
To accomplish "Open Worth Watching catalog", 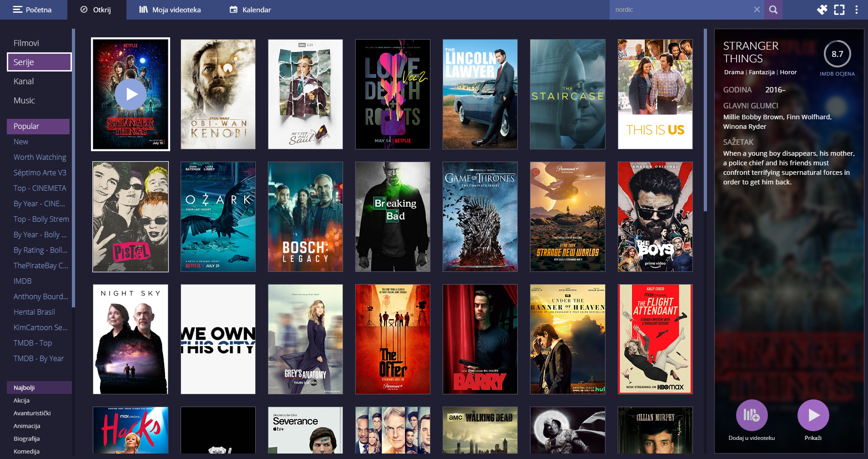I will pyautogui.click(x=38, y=157).
